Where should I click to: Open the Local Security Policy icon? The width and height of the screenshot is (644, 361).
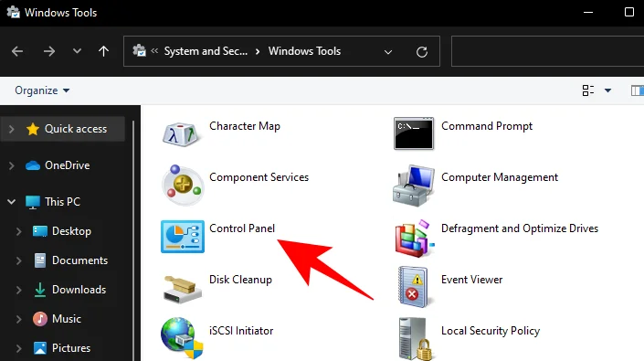415,339
